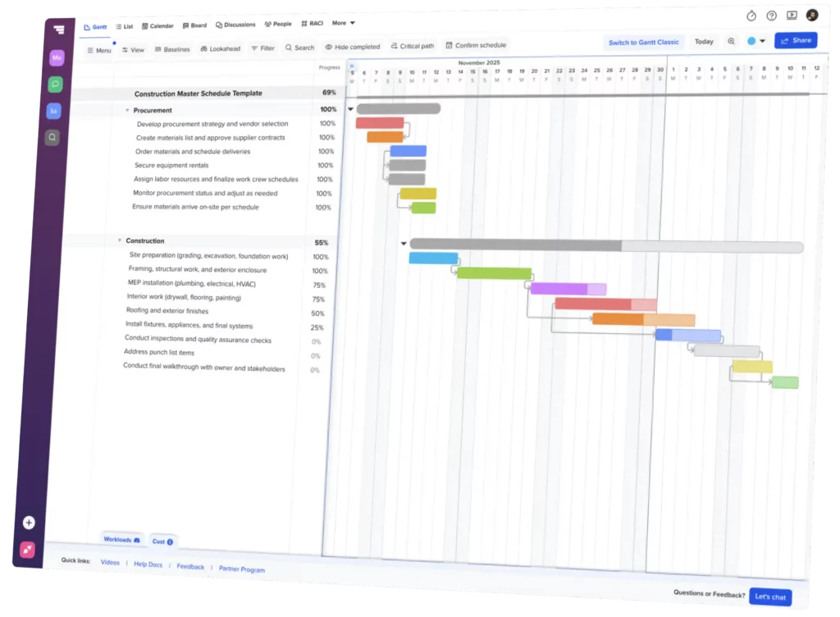The width and height of the screenshot is (840, 617).
Task: Click the zoom magnifier icon beside Today
Action: (x=731, y=41)
